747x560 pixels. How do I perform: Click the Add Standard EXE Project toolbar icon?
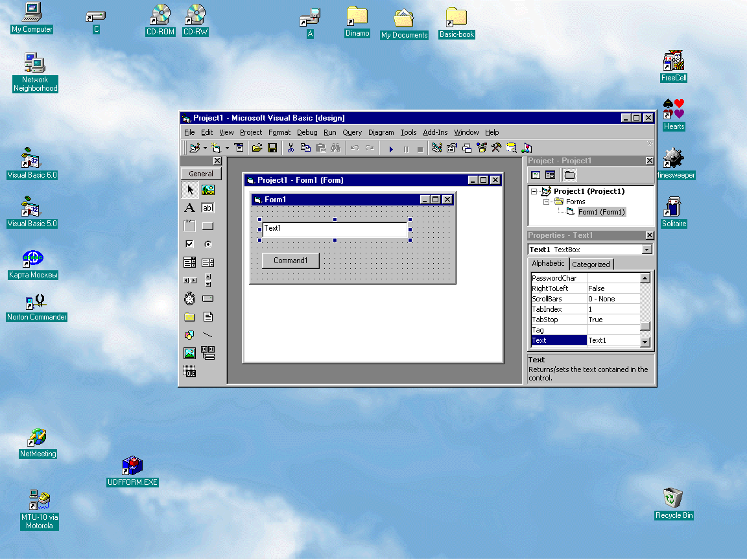pos(195,148)
